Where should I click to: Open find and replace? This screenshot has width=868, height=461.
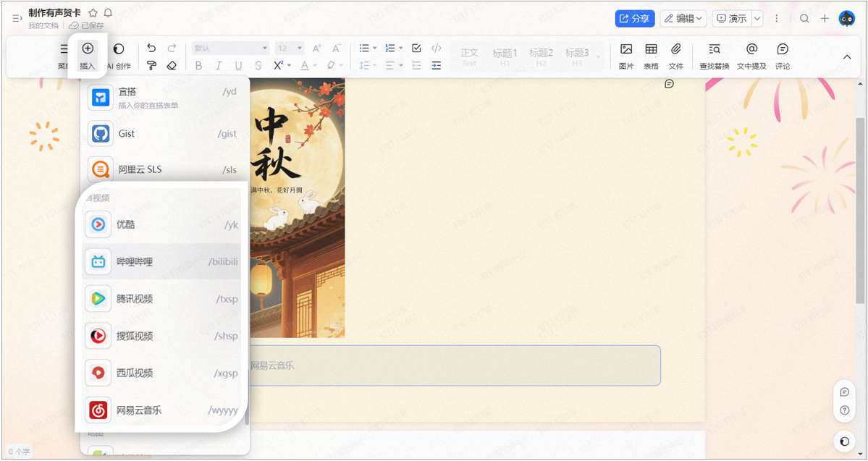click(714, 56)
